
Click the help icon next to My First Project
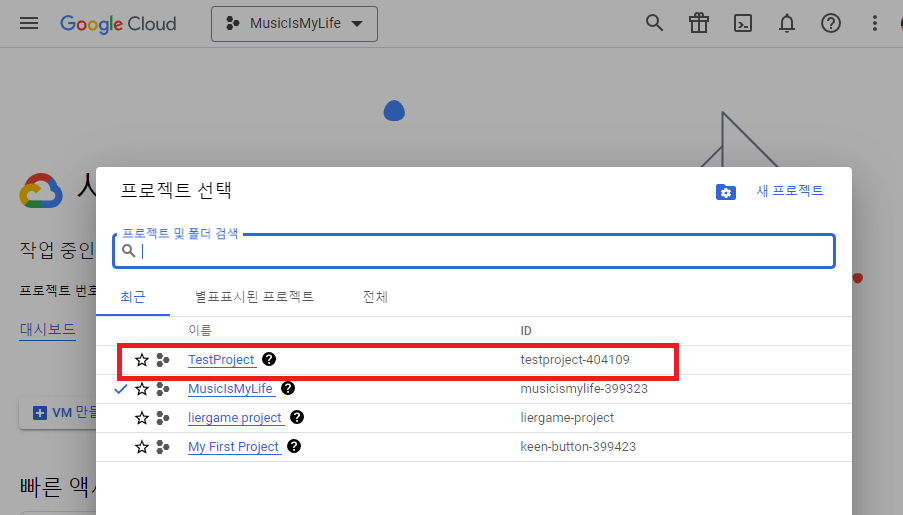click(294, 446)
